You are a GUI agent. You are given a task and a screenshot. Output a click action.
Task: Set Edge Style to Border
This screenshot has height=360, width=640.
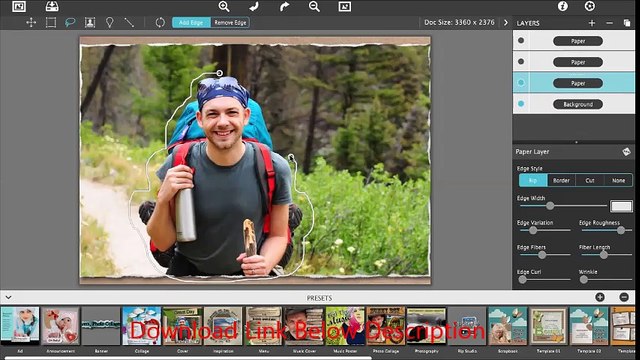point(561,180)
